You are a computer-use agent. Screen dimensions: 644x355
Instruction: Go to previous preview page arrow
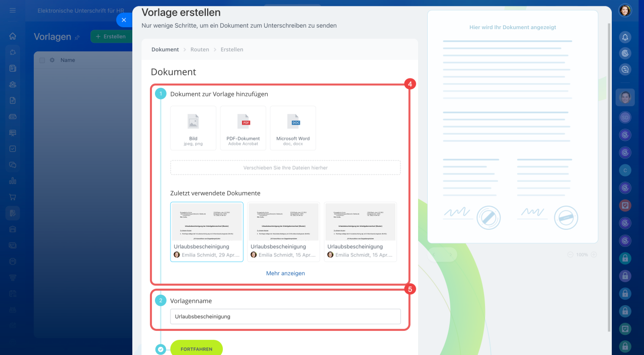coord(433,254)
